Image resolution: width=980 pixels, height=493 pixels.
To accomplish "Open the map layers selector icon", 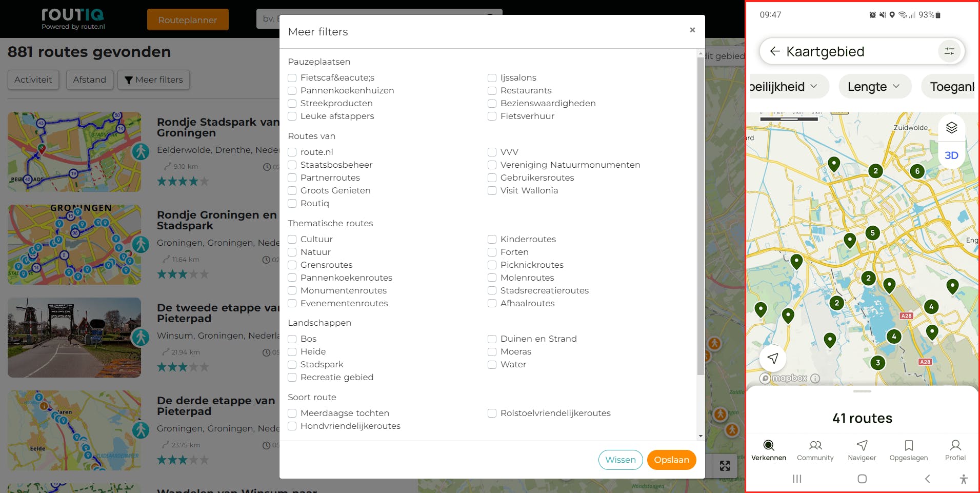I will pyautogui.click(x=952, y=127).
